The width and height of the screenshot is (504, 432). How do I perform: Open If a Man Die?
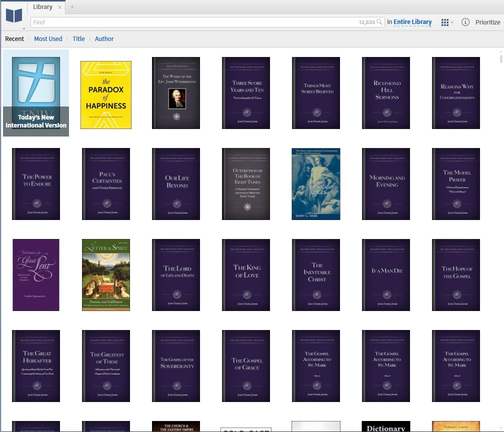[386, 275]
